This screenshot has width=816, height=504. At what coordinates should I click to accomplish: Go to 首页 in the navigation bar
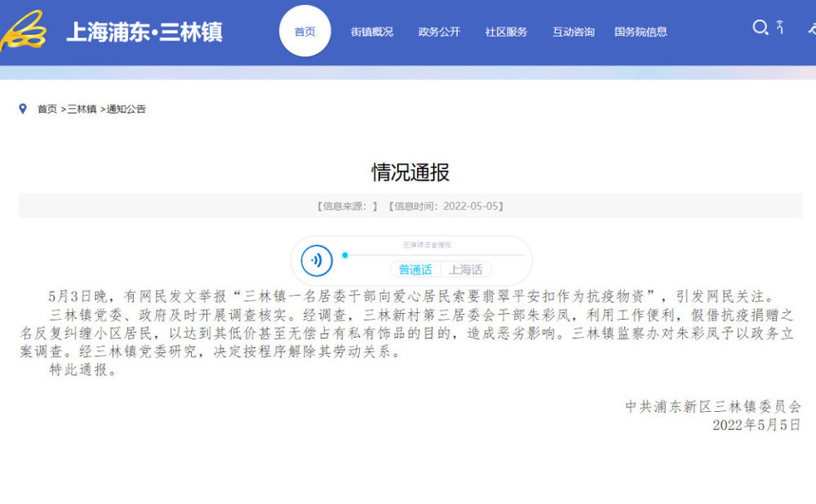(305, 31)
